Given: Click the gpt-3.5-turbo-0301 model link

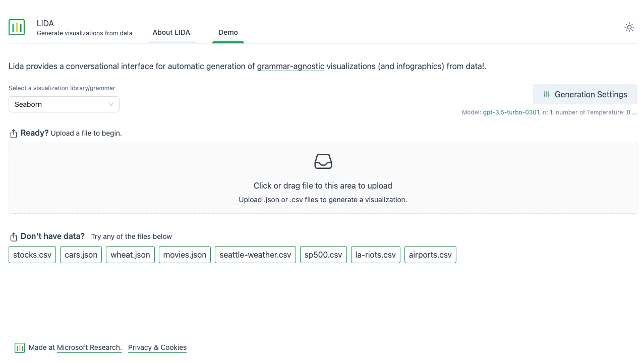Looking at the screenshot, I should click(511, 112).
